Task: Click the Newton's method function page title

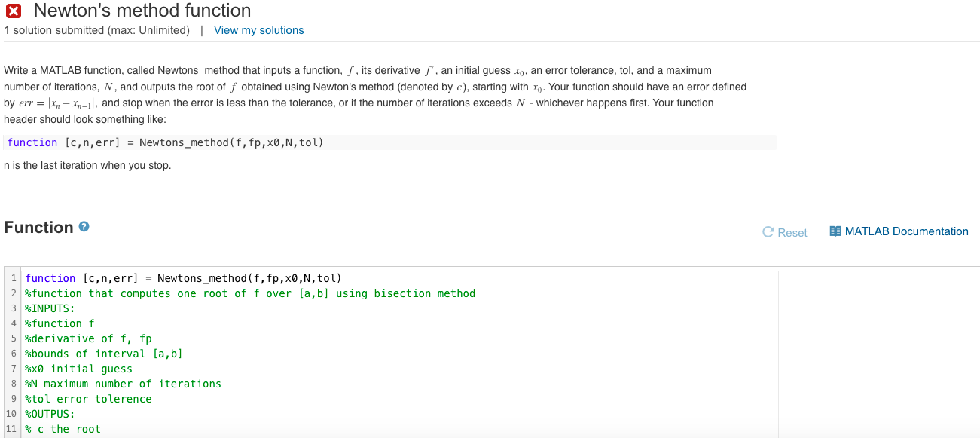Action: [142, 11]
